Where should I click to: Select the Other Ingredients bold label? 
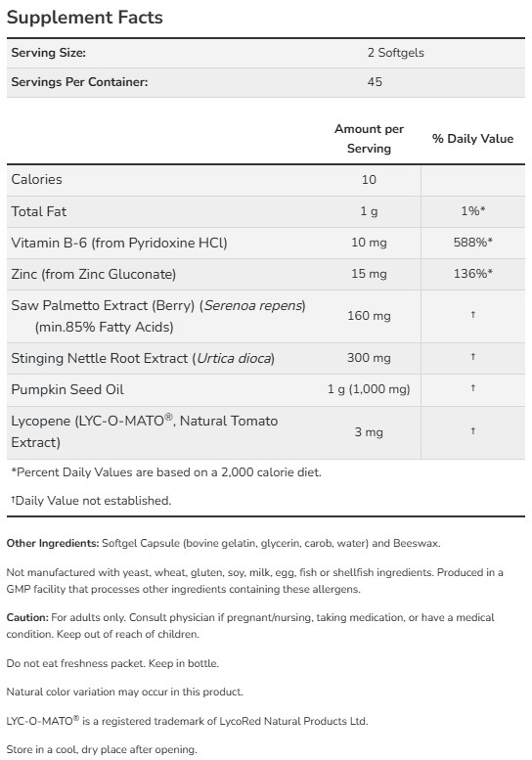53,543
